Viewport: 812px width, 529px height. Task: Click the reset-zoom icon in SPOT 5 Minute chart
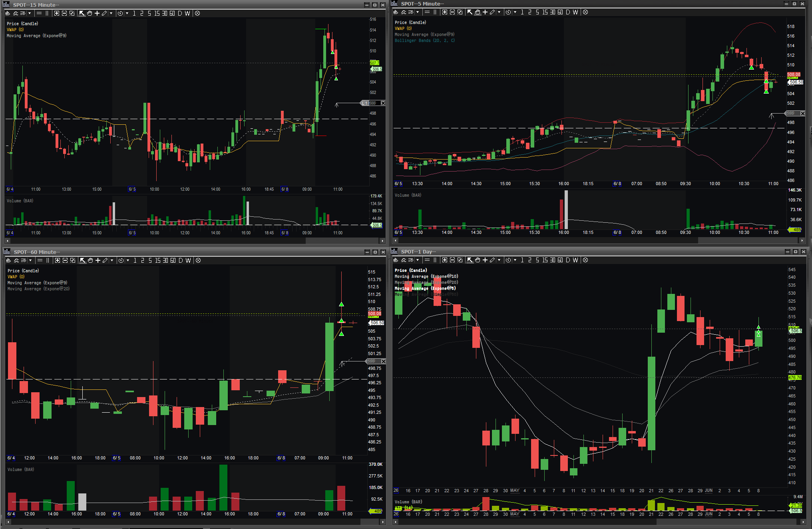click(x=460, y=12)
